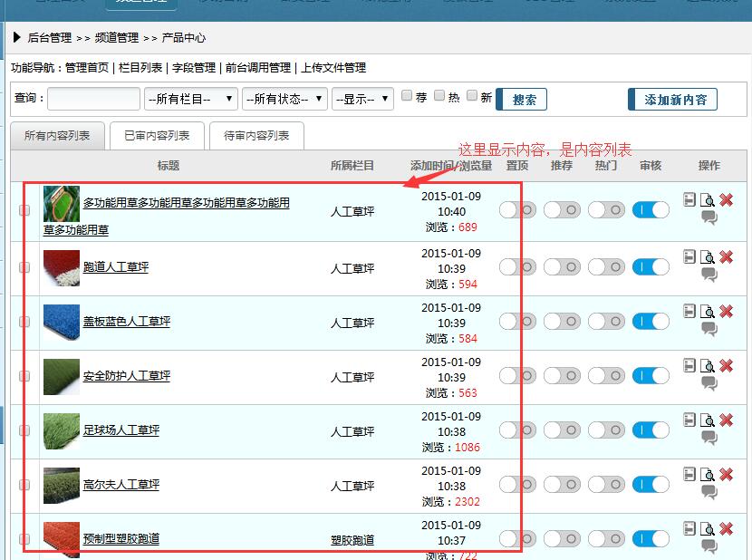Open the 所有栏目 dropdown
The width and height of the screenshot is (752, 560).
point(190,99)
